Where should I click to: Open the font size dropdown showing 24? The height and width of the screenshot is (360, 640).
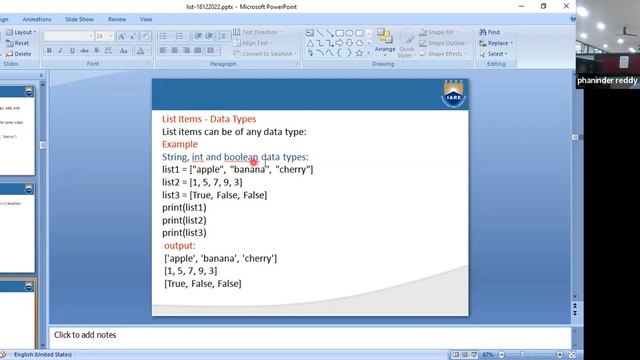[x=104, y=36]
